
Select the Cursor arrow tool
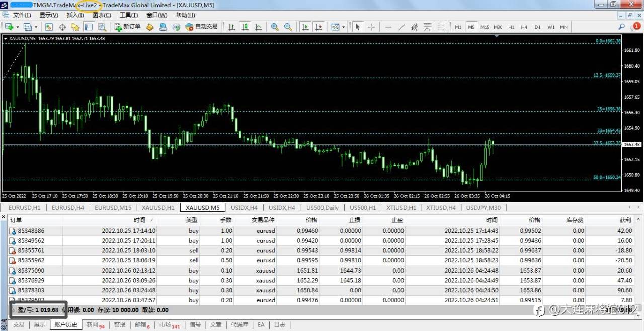click(358, 27)
